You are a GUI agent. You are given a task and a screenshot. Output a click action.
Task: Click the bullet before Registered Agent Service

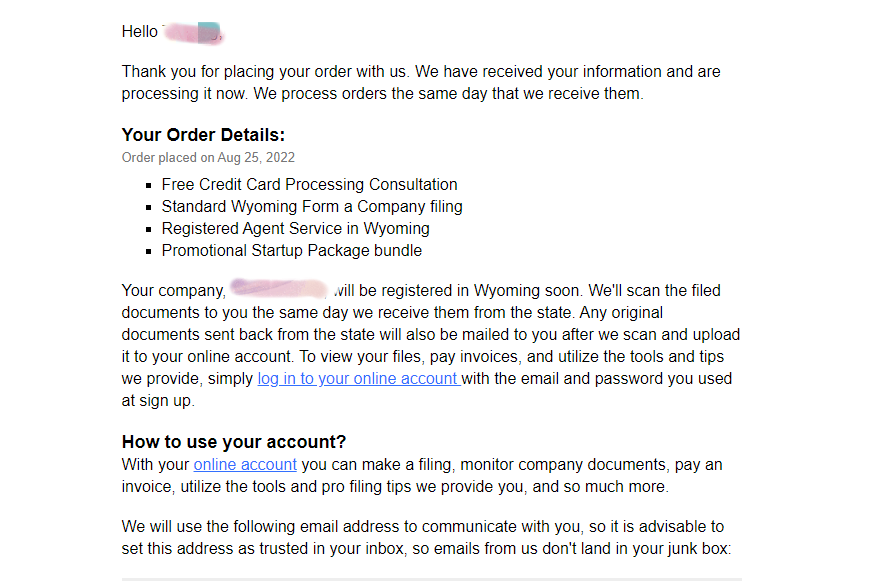(149, 229)
